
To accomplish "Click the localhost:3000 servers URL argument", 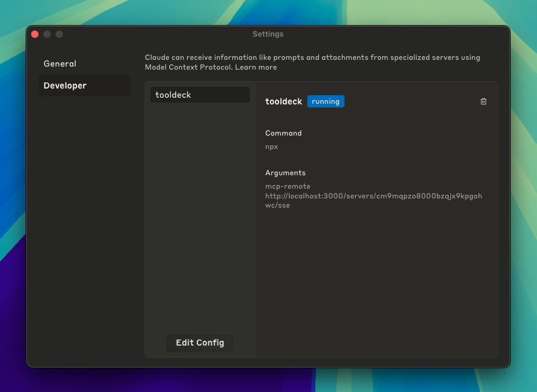I will [x=373, y=201].
